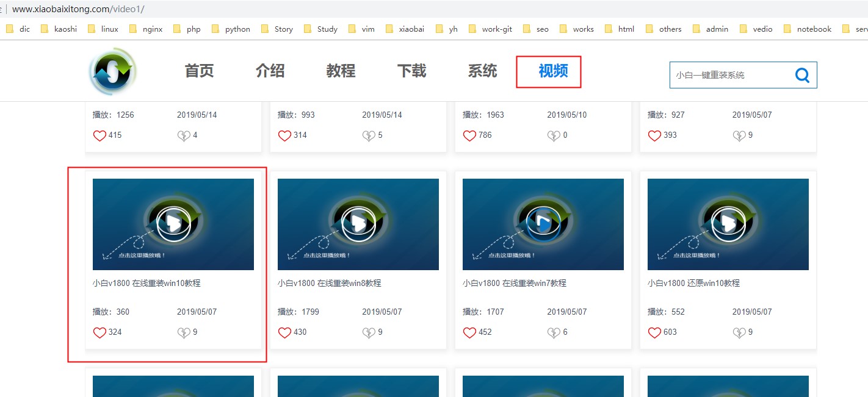Click the 播放：1707 play count text
Image resolution: width=868 pixels, height=397 pixels.
coord(483,312)
